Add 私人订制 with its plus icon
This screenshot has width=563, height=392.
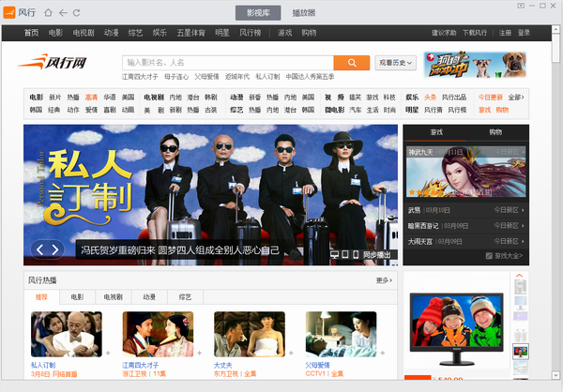click(x=108, y=353)
